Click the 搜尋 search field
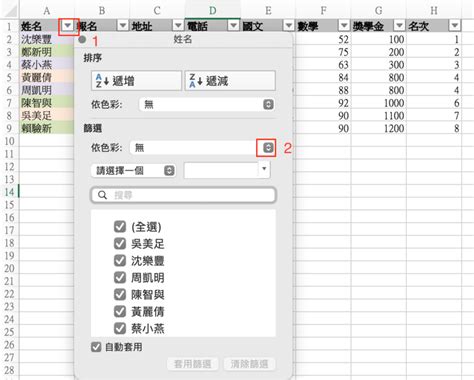Screen dimensions: 474x380 click(183, 195)
